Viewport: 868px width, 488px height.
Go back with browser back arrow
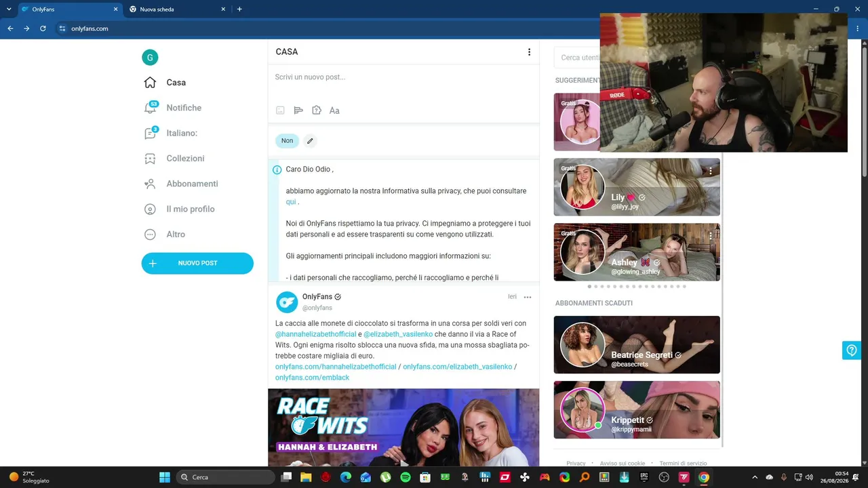click(10, 28)
